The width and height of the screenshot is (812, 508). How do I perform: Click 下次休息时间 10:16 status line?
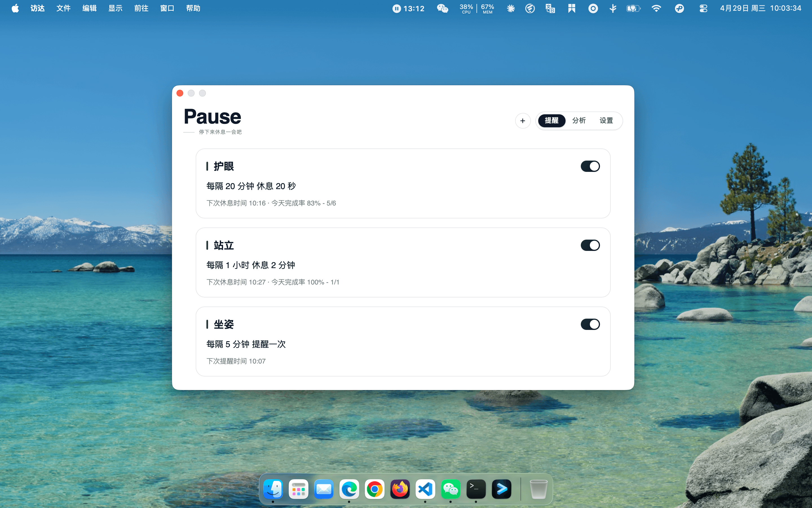271,203
